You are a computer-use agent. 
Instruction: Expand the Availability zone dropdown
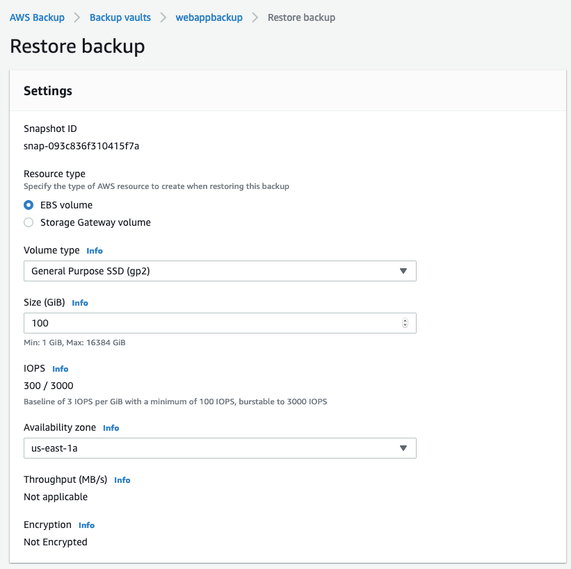[220, 448]
